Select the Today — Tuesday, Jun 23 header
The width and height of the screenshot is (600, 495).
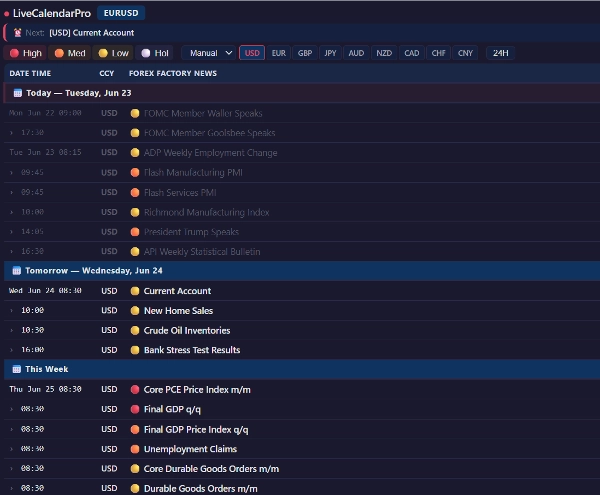click(x=302, y=93)
